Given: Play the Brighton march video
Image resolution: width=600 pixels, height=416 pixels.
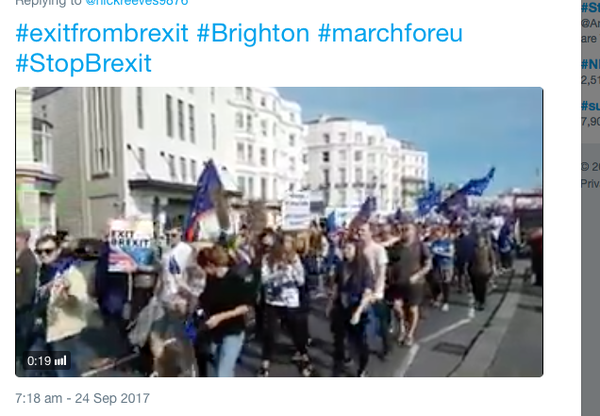Looking at the screenshot, I should tap(279, 232).
